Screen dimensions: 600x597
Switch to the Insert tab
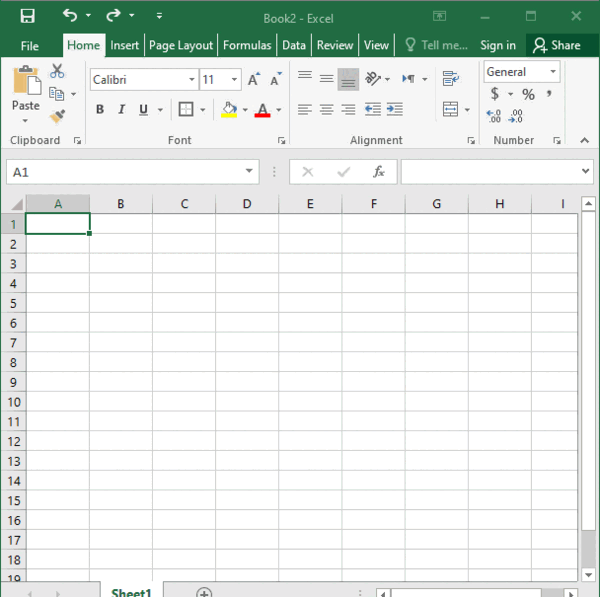tap(124, 45)
